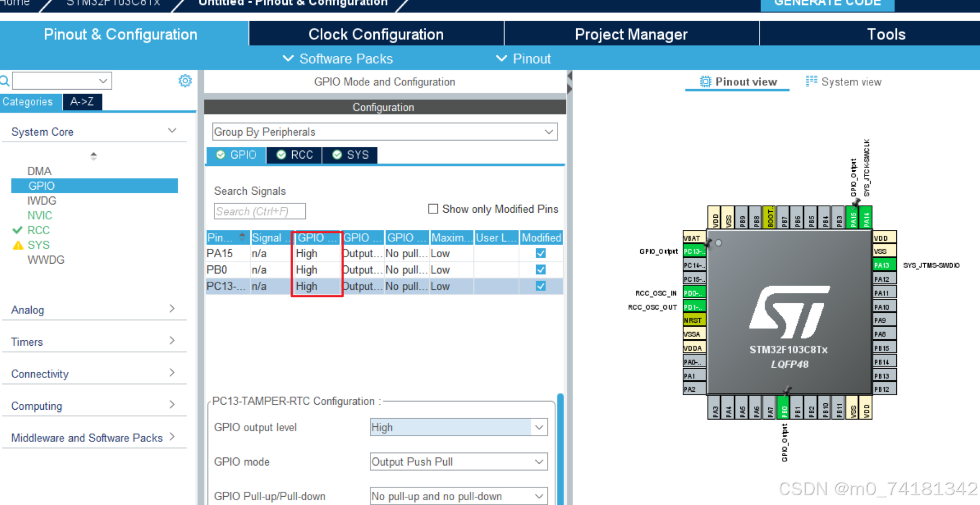The height and width of the screenshot is (505, 980).
Task: Select the green PA15 pin on the chip
Action: 853,218
